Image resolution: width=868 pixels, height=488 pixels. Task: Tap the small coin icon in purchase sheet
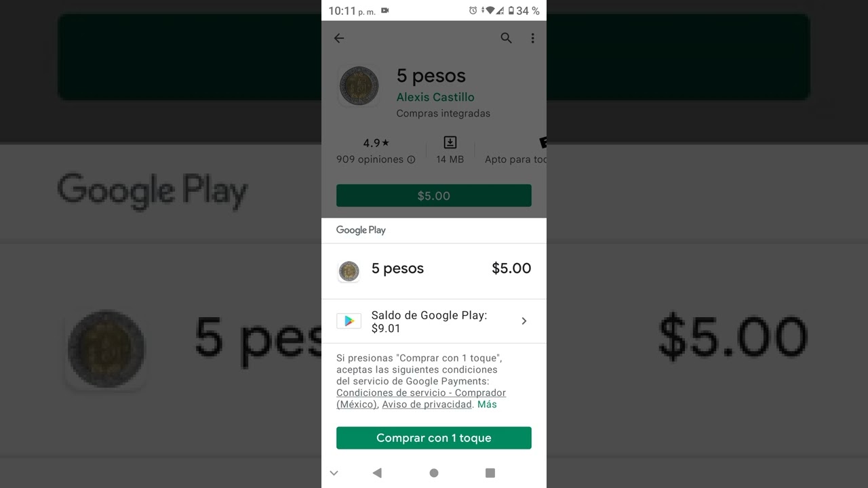[349, 271]
